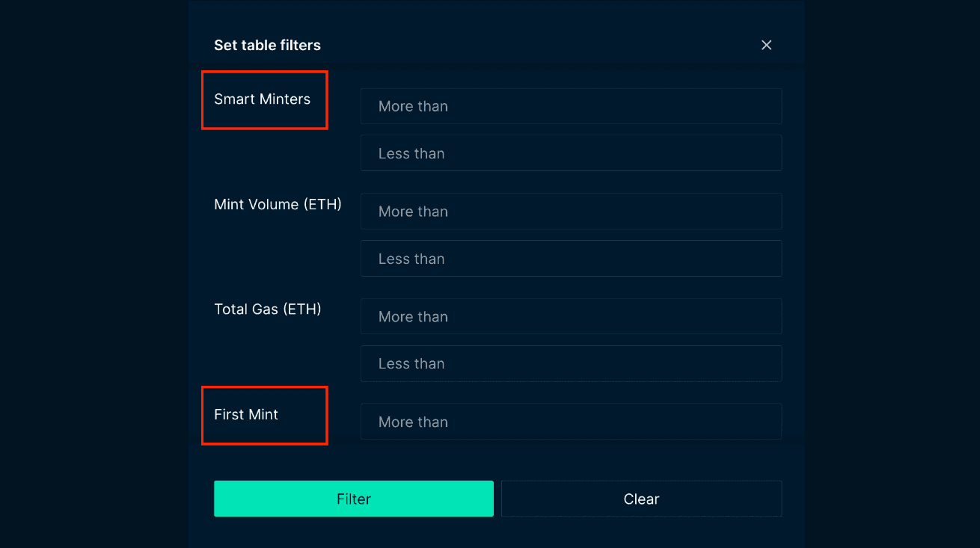Click the Mint Volume (ETH) label
The image size is (980, 548).
click(x=278, y=203)
